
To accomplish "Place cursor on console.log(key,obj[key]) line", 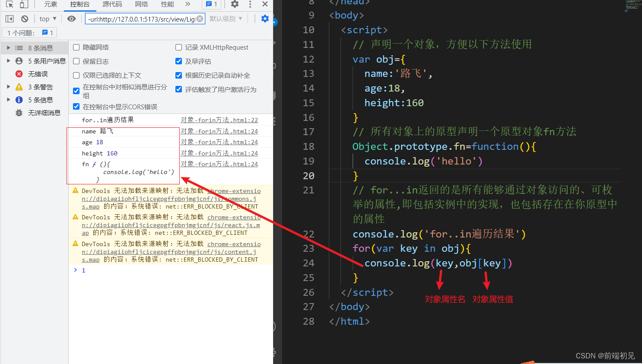I will (x=438, y=263).
